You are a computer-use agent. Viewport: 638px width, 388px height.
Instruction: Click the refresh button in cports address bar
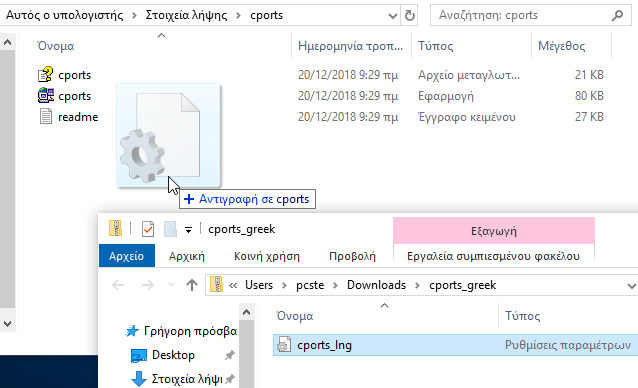coord(409,15)
